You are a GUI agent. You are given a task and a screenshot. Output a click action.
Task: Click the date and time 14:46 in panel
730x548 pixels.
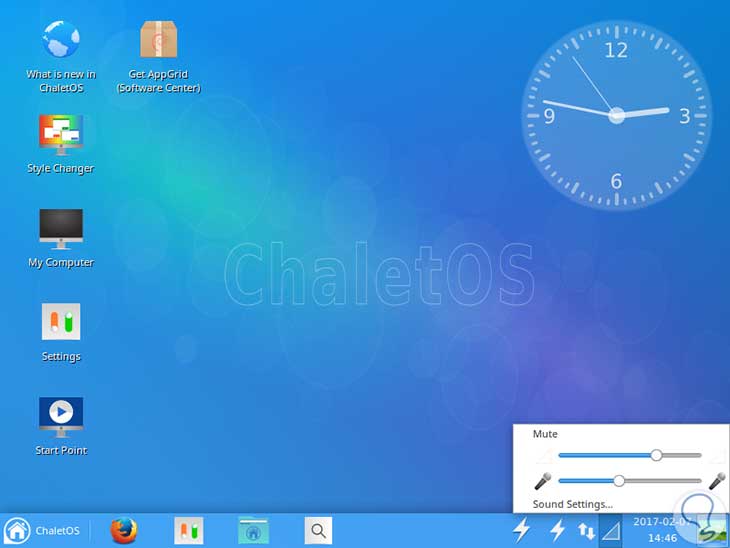[x=662, y=530]
